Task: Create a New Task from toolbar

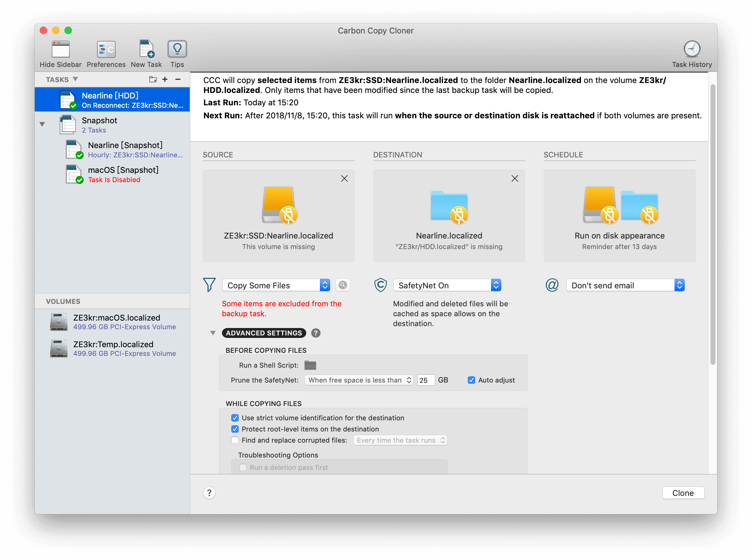Action: click(x=146, y=50)
